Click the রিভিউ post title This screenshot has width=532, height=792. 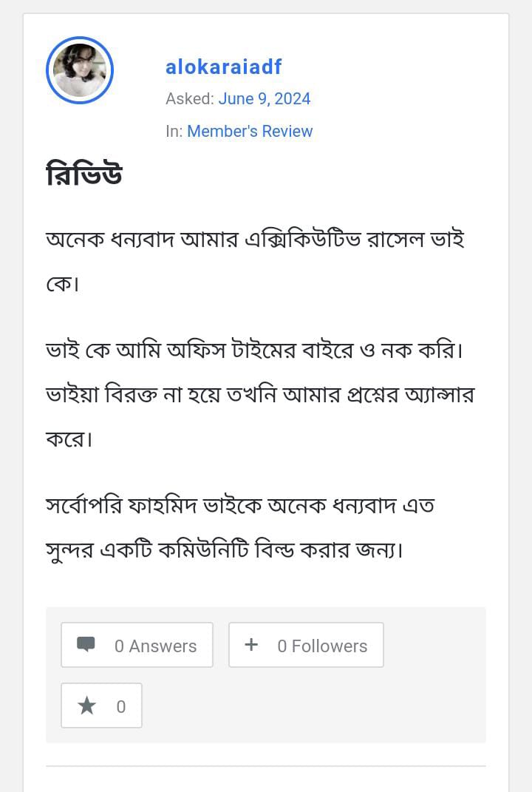83,175
